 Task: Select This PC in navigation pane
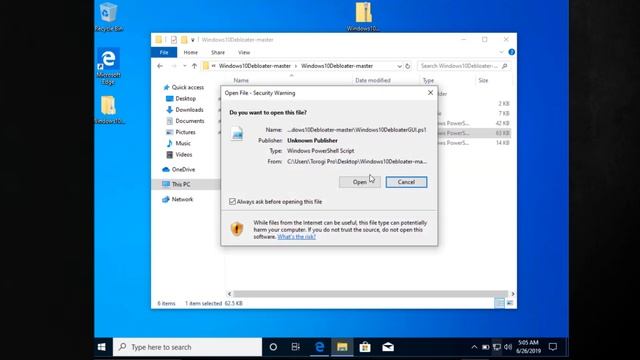tap(181, 184)
